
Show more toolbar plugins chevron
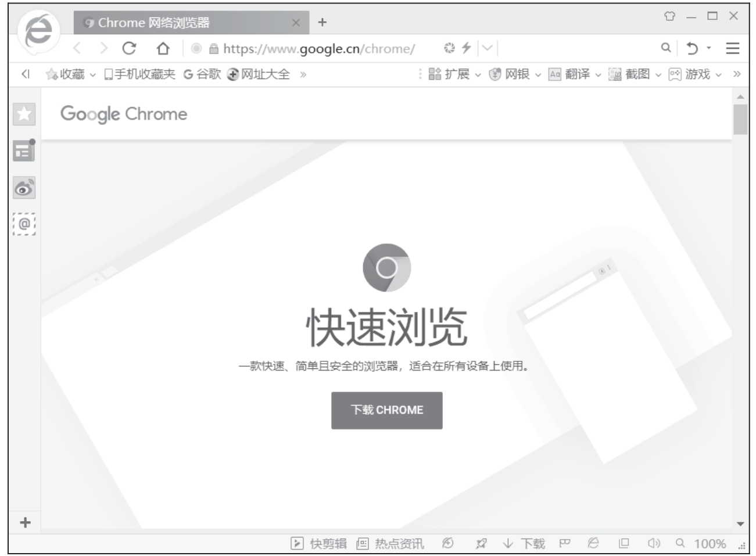(737, 74)
